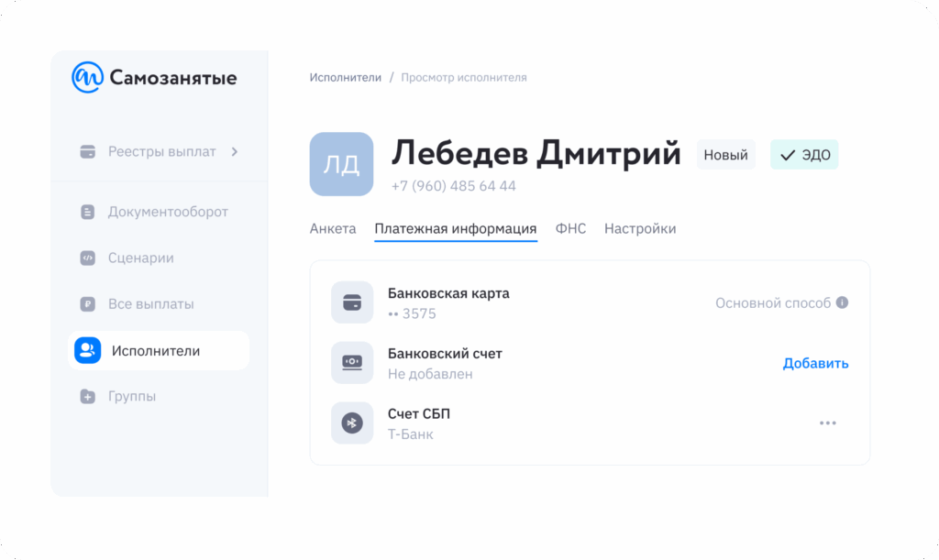This screenshot has width=939, height=560.
Task: Click the Документооборот document icon
Action: (88, 213)
